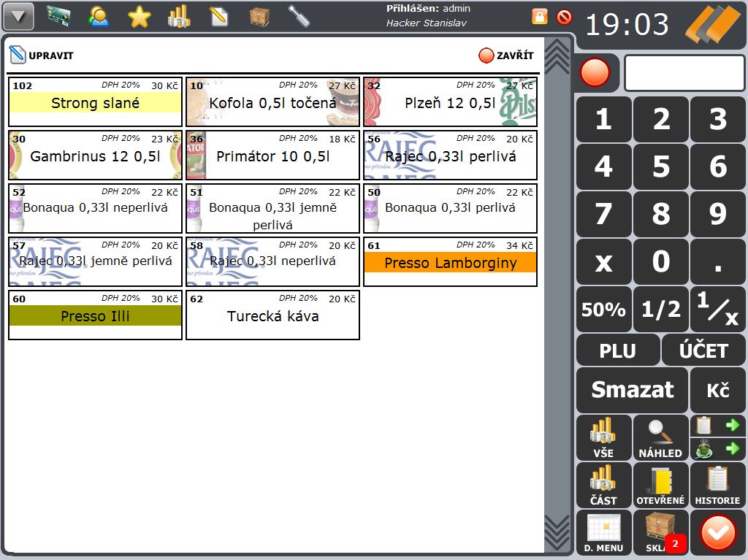Click the orange logo in top-right corner
This screenshot has width=748, height=560.
[x=713, y=24]
